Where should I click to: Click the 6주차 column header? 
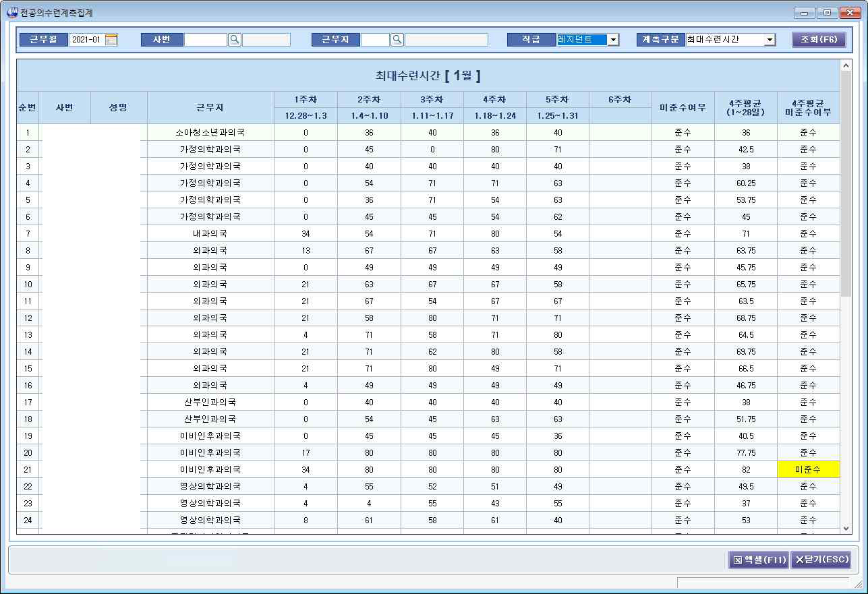coord(620,100)
